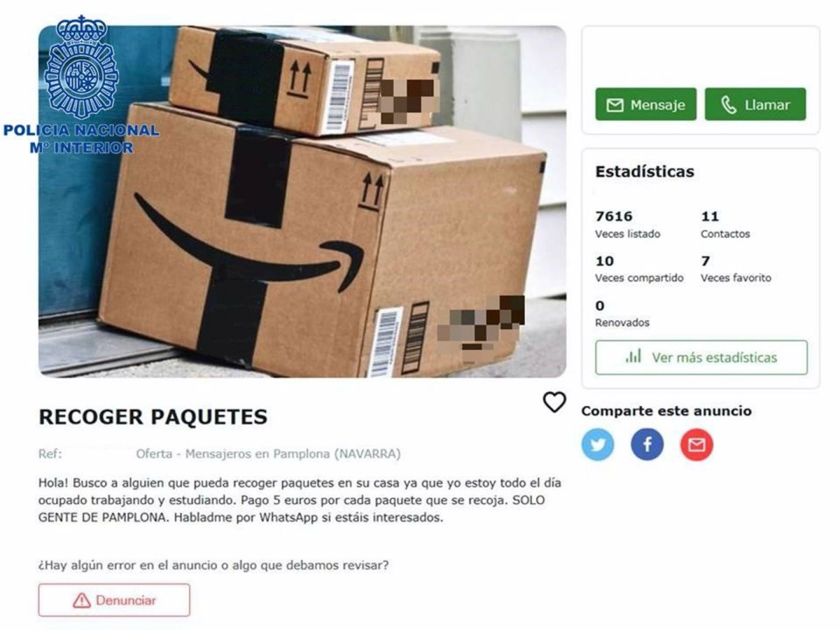Click the 11 Contactos statistic
840x630 pixels.
coord(725,224)
